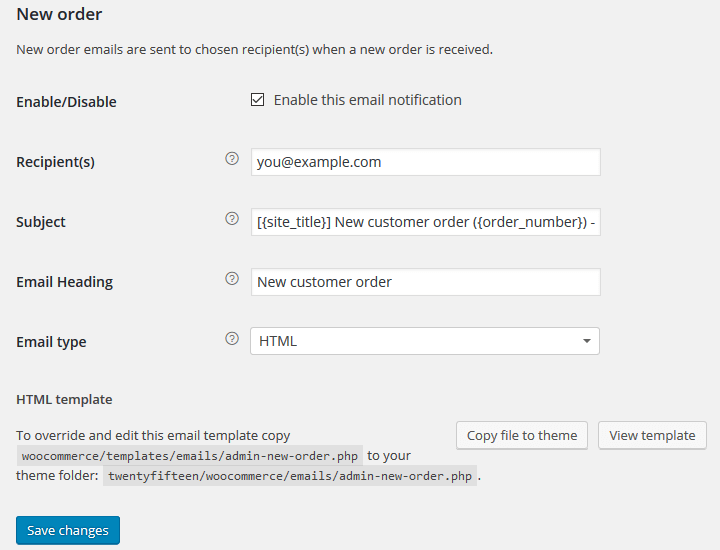Click the Recipient(s) field label
Image resolution: width=720 pixels, height=550 pixels.
pyautogui.click(x=55, y=162)
